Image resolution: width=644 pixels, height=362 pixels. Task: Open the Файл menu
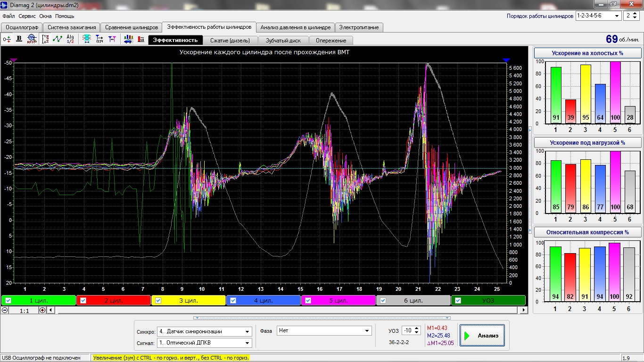[x=8, y=16]
